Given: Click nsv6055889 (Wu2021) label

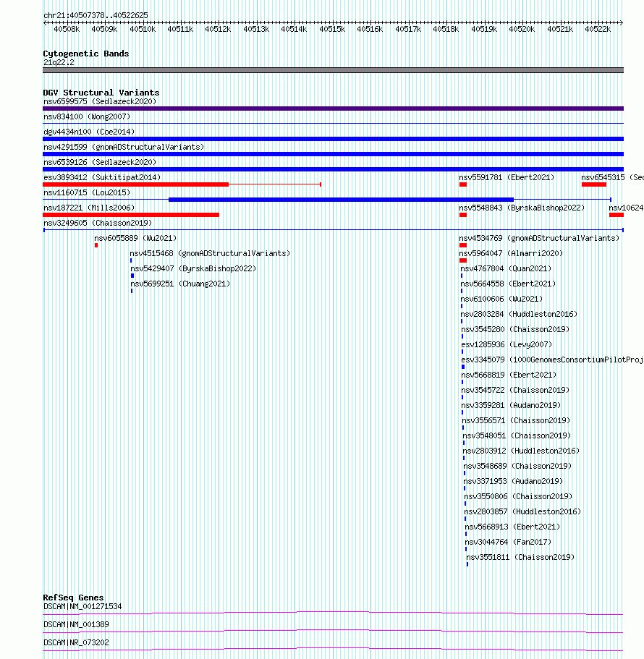Looking at the screenshot, I should tap(135, 238).
